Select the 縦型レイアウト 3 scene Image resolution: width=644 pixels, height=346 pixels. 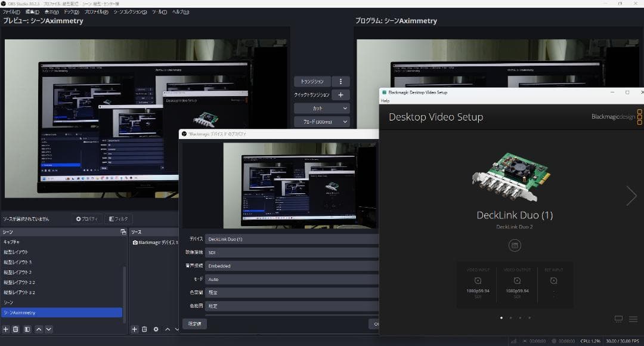coord(61,262)
